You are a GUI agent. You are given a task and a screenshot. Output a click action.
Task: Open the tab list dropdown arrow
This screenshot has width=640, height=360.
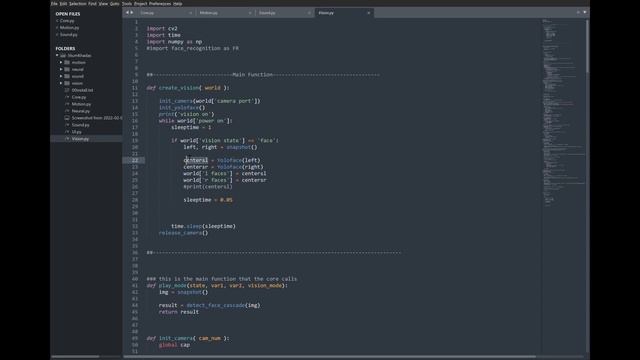[x=584, y=12]
